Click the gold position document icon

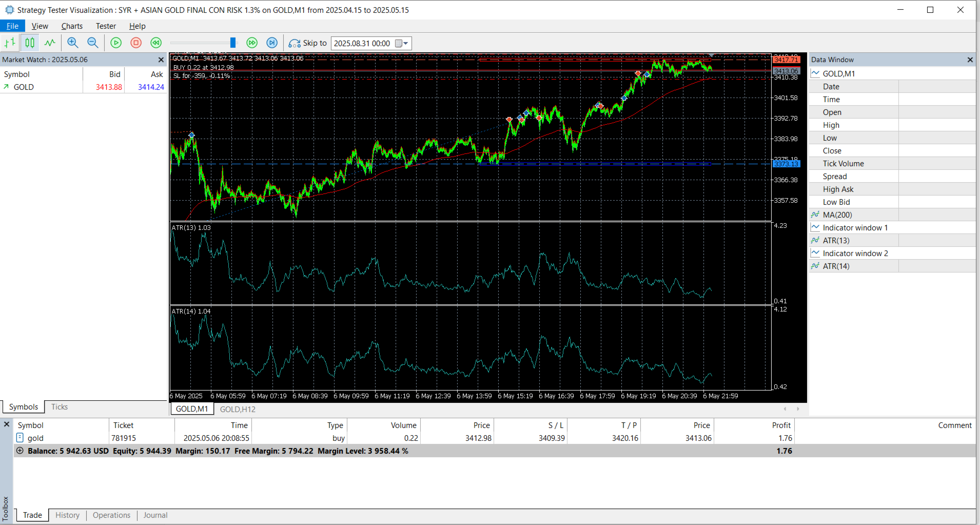tap(20, 438)
